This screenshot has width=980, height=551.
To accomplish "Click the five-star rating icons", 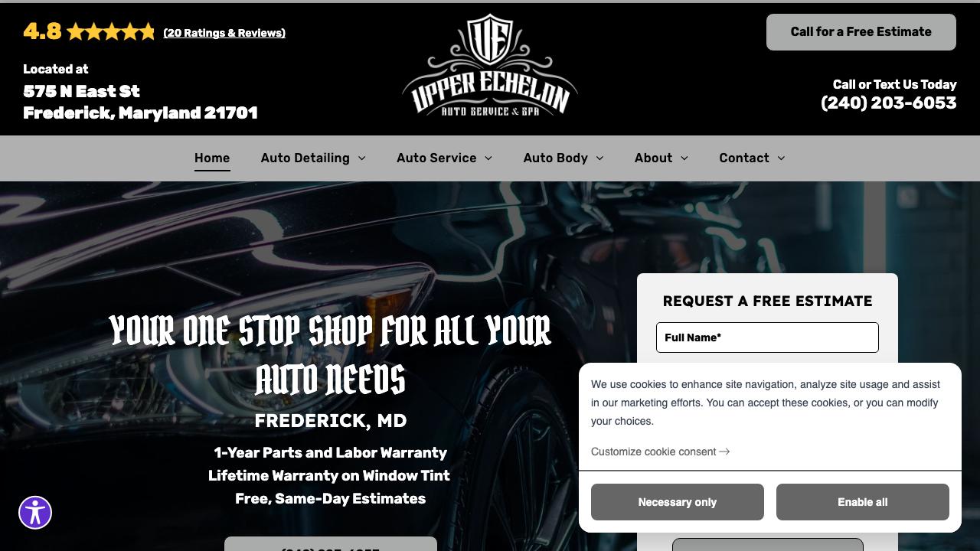I will tap(111, 32).
